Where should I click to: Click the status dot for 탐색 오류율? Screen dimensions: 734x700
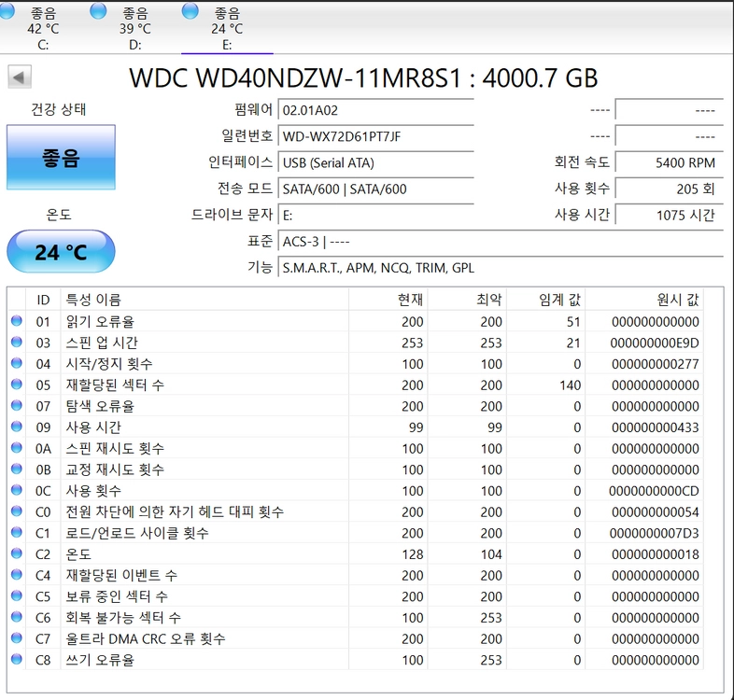coord(17,405)
